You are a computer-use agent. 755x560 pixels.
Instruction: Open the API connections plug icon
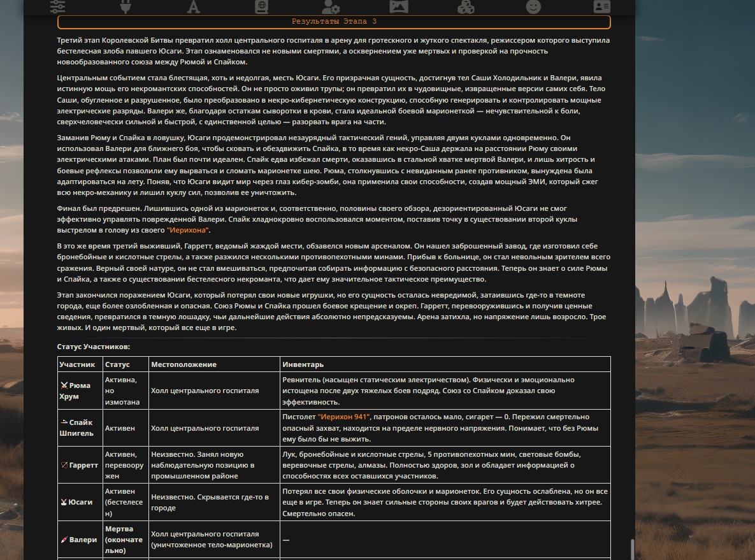[126, 6]
